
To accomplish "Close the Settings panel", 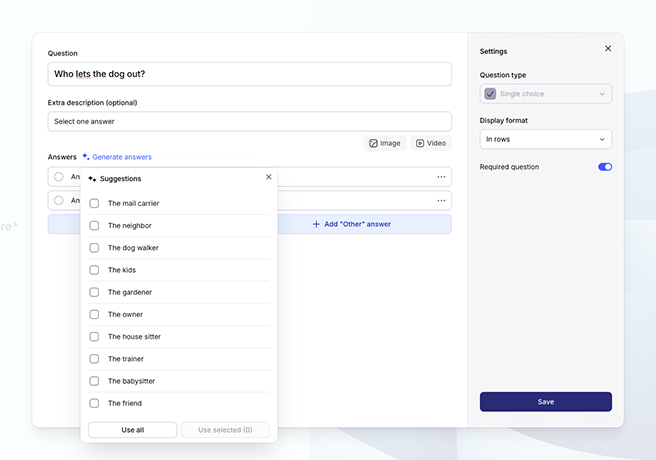I will (607, 48).
